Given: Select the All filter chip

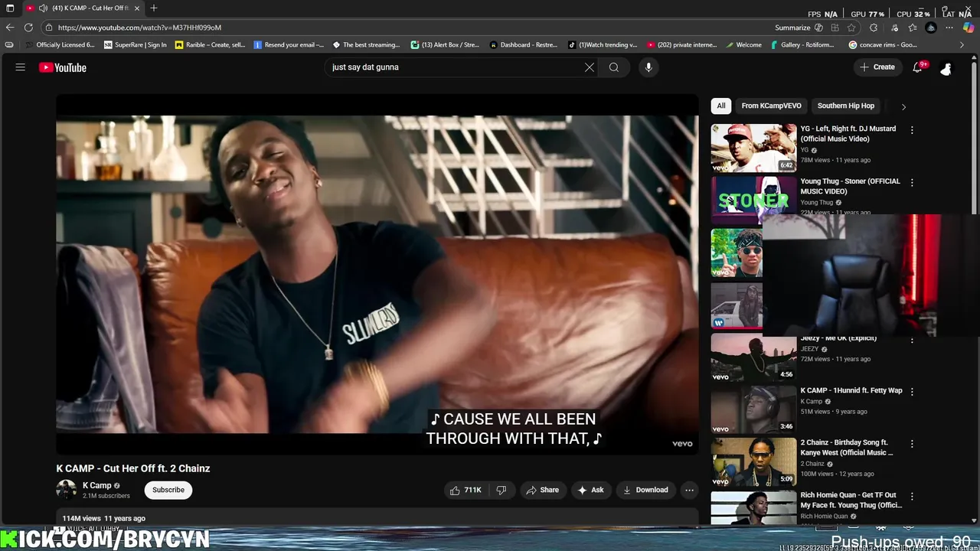Looking at the screenshot, I should click(721, 106).
